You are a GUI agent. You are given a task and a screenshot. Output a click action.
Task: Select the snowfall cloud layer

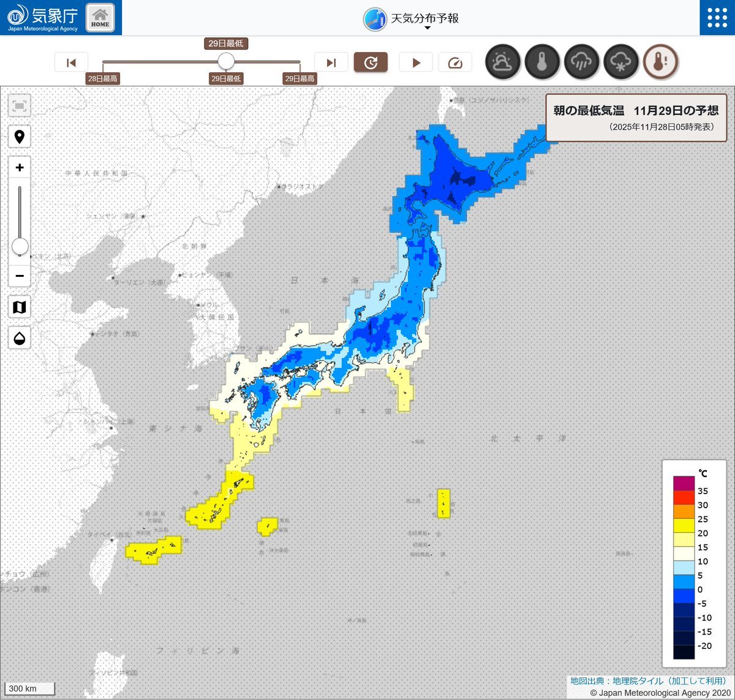(620, 62)
